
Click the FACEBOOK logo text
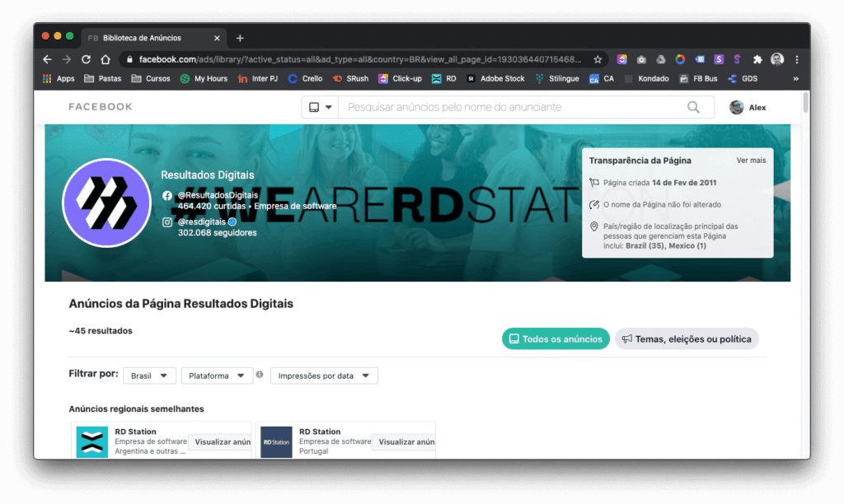pyautogui.click(x=101, y=106)
